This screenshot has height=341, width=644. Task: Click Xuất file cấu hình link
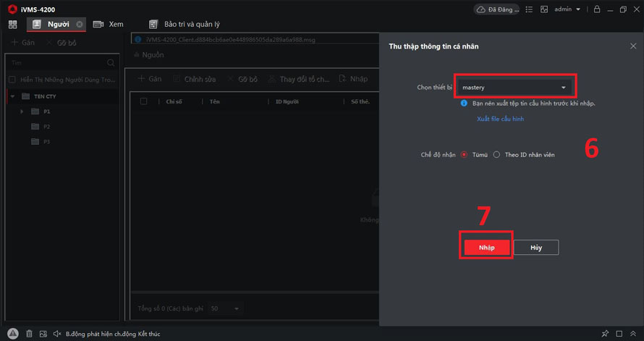click(x=500, y=119)
